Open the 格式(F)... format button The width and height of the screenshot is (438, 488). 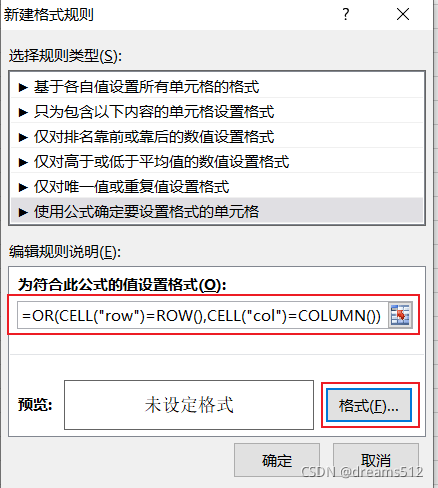(369, 405)
